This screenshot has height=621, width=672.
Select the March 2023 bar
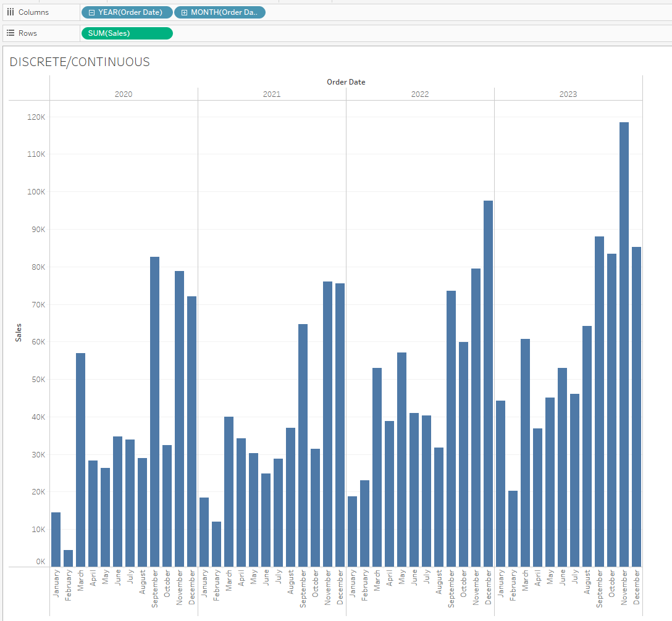point(525,452)
